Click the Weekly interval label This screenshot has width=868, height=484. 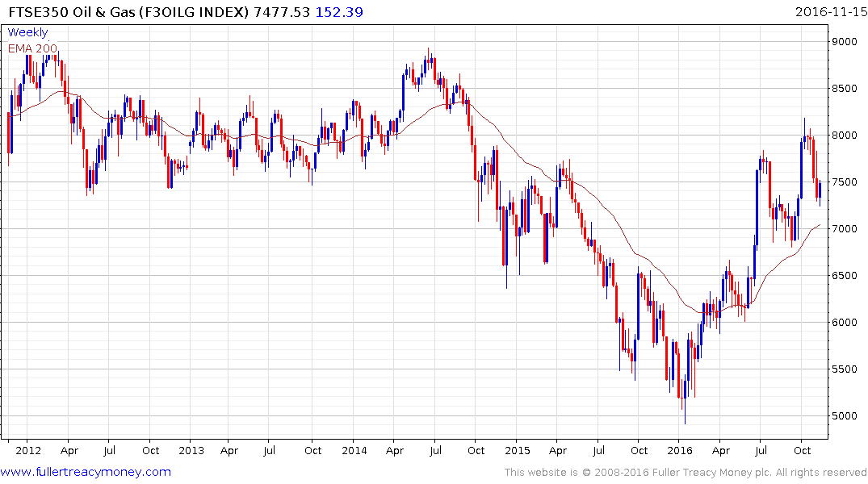27,32
